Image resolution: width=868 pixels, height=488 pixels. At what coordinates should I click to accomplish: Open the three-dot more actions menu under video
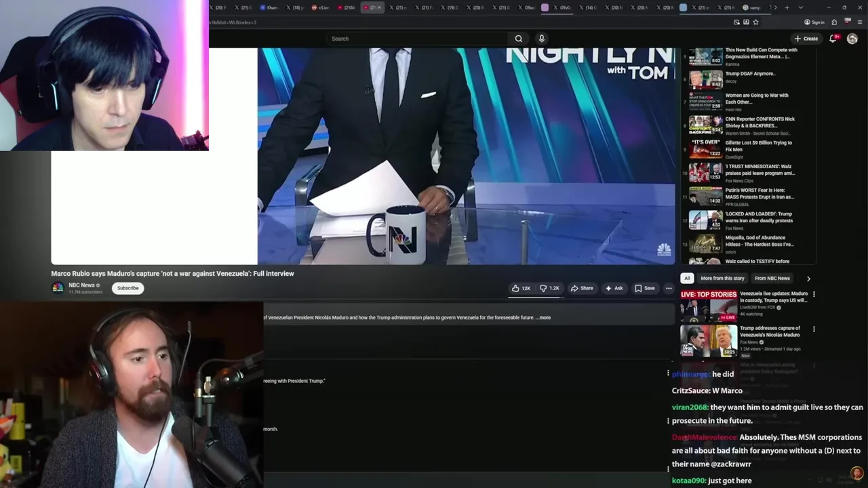(x=669, y=288)
